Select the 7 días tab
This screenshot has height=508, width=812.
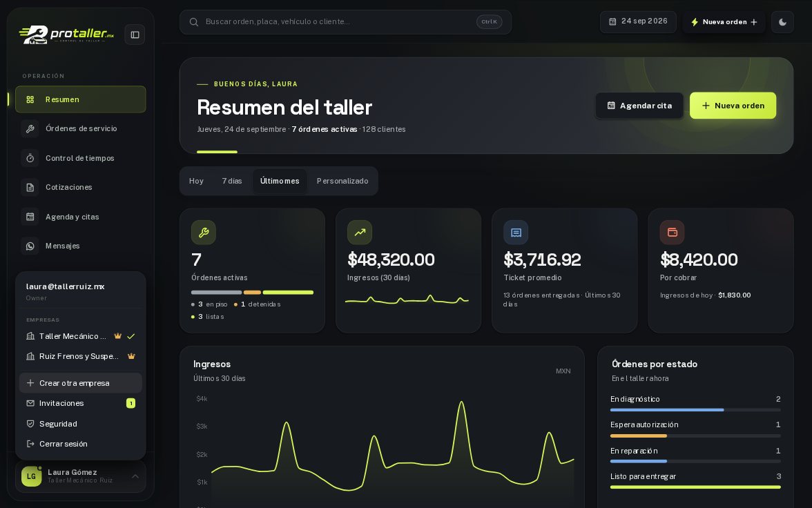(x=232, y=182)
